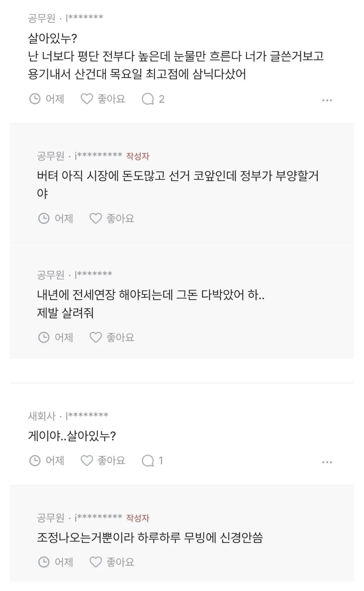Like the '게이야..살아있누?' comment with heart icon
This screenshot has height=591, width=364.
[x=87, y=460]
